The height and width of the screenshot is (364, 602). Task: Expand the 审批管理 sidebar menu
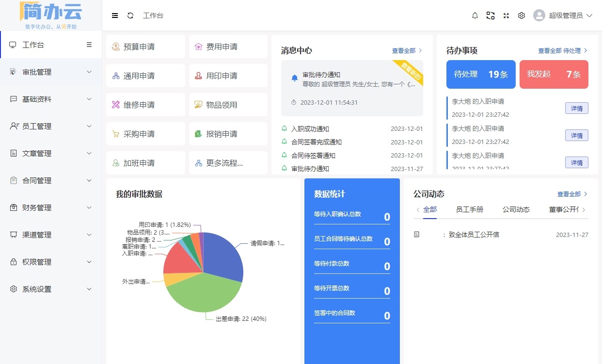tap(51, 72)
